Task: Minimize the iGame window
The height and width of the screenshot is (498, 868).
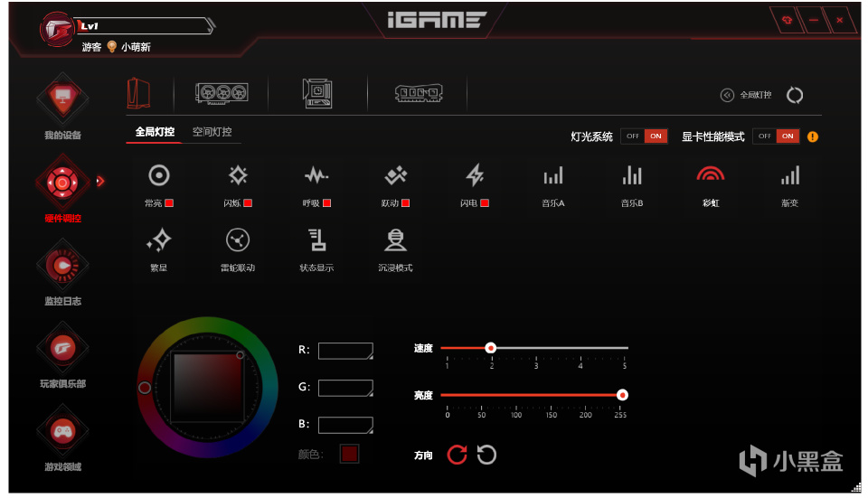Action: 813,21
